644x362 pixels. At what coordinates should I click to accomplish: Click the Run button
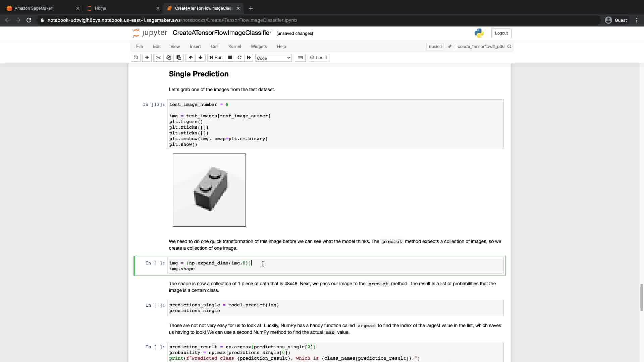(216, 58)
